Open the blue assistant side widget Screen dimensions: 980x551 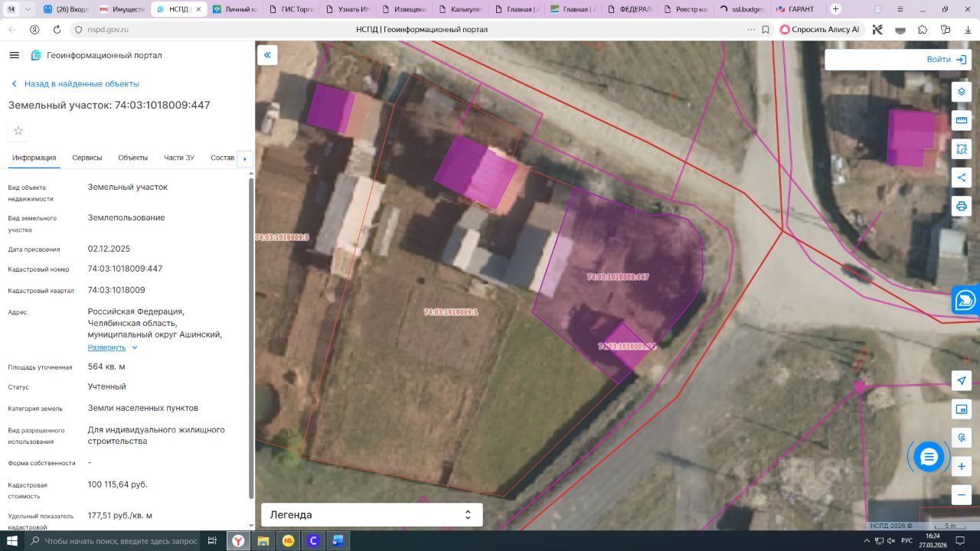(966, 300)
